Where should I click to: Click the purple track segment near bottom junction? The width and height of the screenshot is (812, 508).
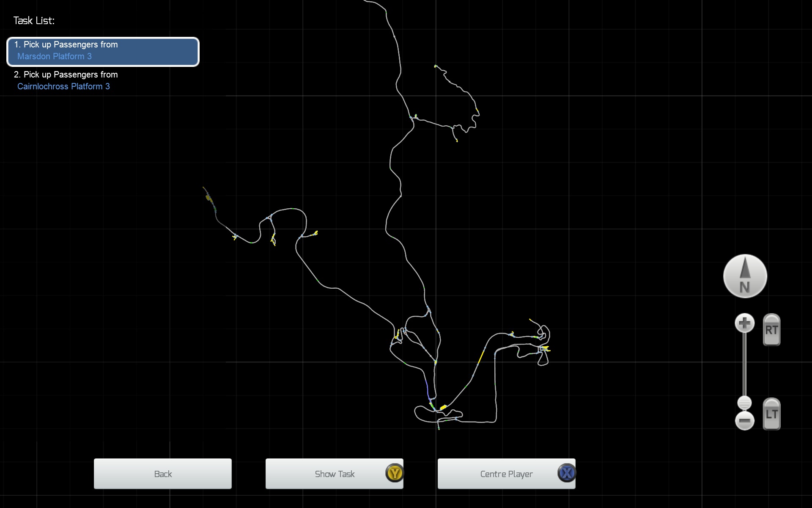coord(427,389)
